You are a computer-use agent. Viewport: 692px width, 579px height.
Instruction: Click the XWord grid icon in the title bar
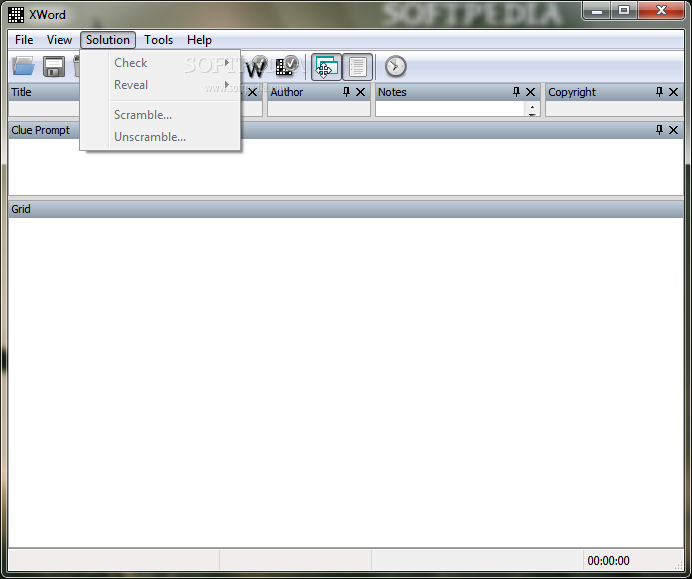point(16,15)
